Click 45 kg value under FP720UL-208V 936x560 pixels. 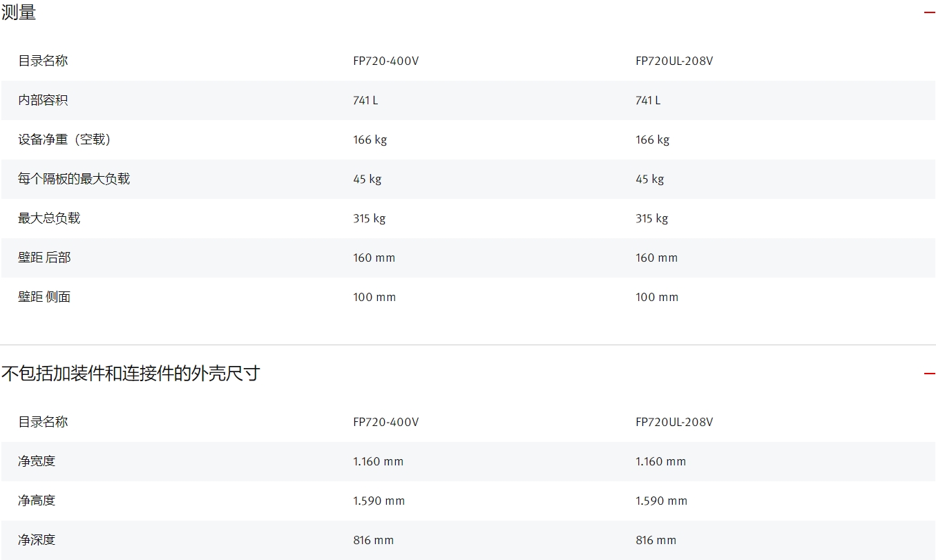pyautogui.click(x=650, y=179)
